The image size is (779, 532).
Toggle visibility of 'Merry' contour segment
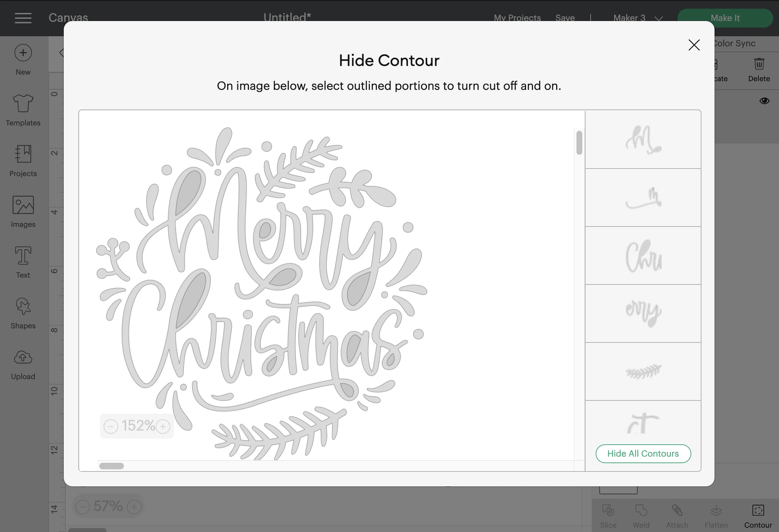pos(643,312)
